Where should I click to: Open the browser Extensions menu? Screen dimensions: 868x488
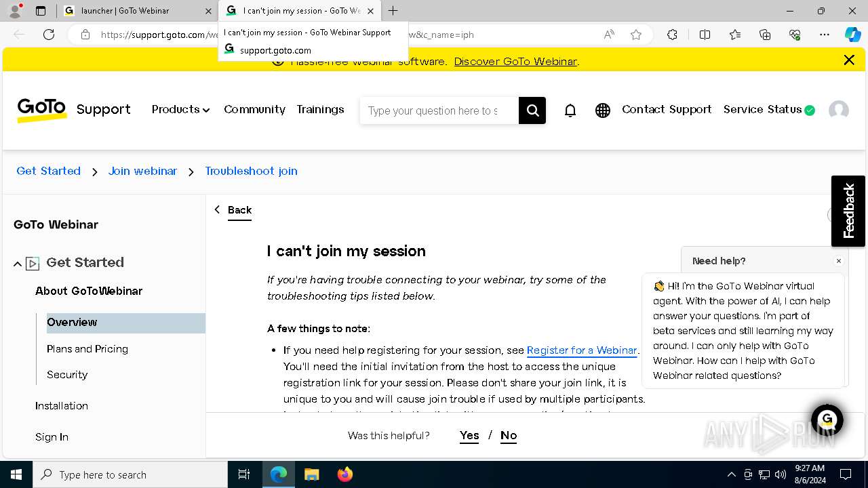[x=672, y=35]
